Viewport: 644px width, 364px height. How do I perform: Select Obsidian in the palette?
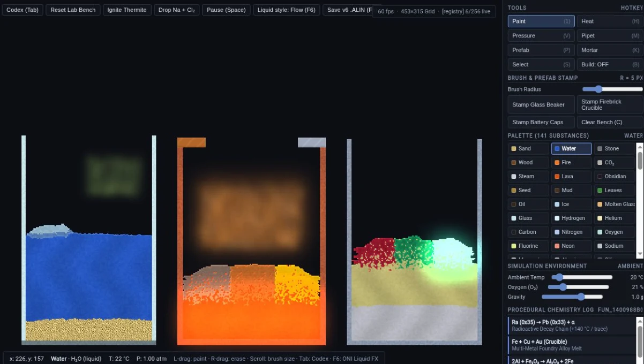(615, 176)
